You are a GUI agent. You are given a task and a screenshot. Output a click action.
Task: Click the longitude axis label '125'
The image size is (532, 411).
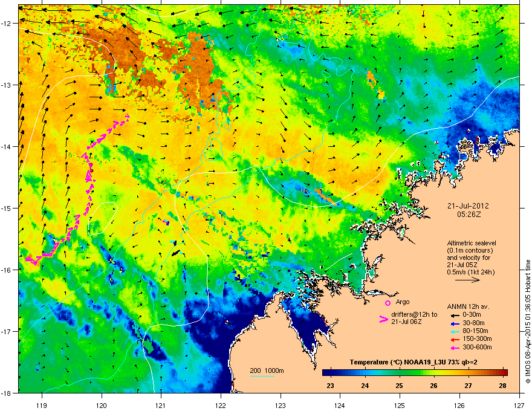[x=400, y=405]
